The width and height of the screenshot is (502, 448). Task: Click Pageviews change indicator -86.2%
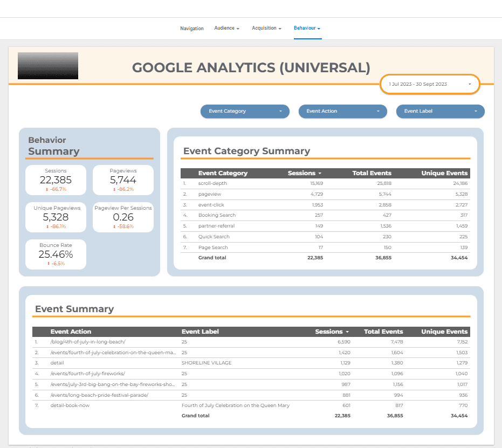123,189
